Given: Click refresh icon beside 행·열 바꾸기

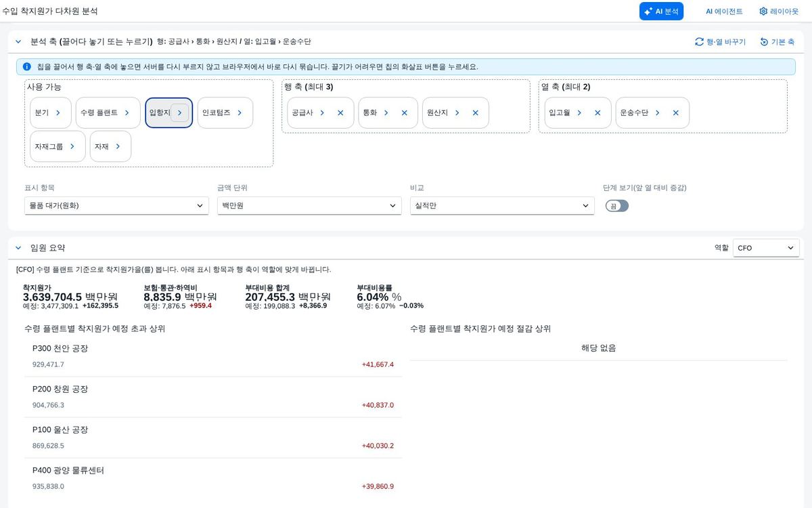Looking at the screenshot, I should coord(699,42).
